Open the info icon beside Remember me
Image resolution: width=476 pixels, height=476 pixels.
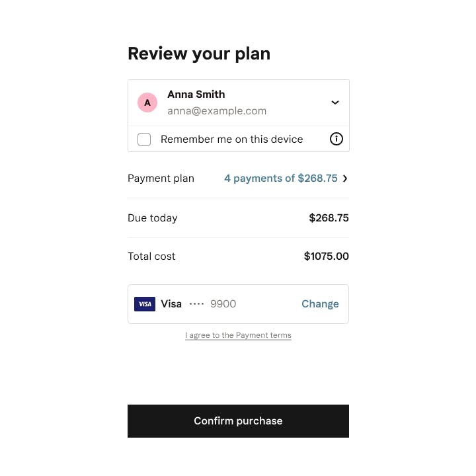(x=336, y=139)
